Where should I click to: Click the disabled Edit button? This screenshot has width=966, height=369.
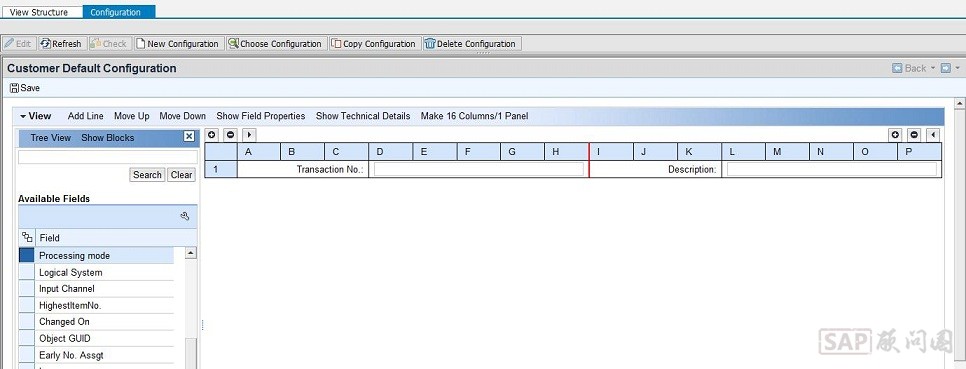[18, 44]
